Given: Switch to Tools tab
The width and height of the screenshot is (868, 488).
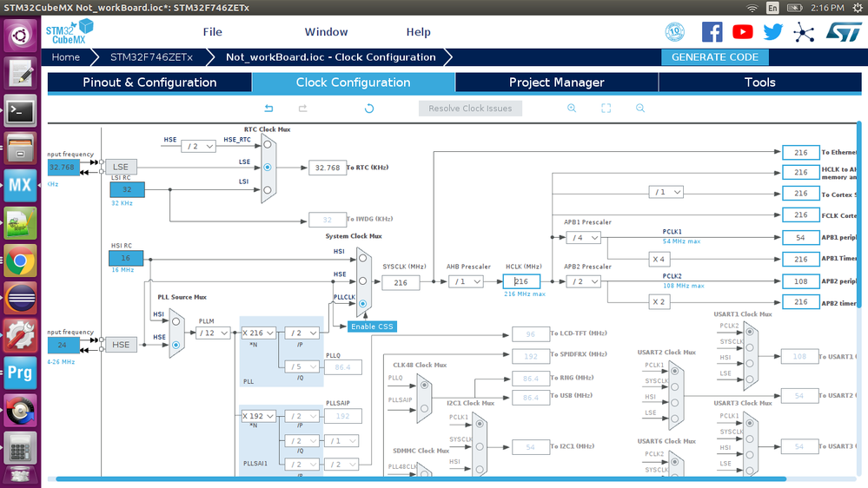Looking at the screenshot, I should (760, 82).
